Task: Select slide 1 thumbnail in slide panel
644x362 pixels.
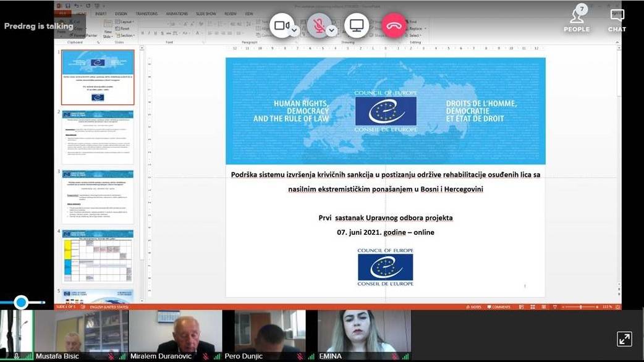Action: tap(98, 77)
